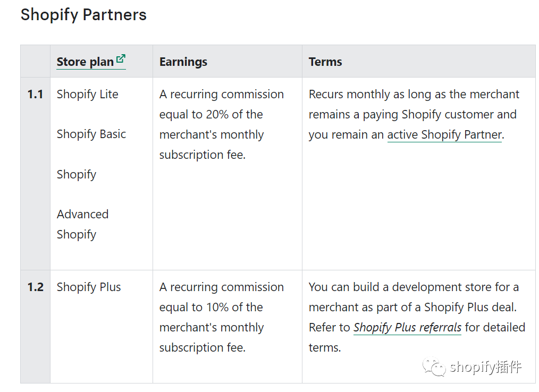This screenshot has width=539, height=392.
Task: Click the shopify插件 watermark text
Action: 485,367
